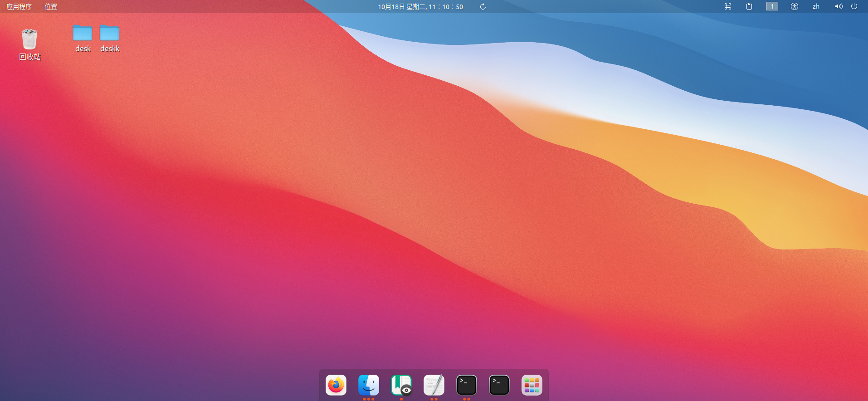Open the text editor dock icon
868x401 pixels.
pyautogui.click(x=434, y=385)
